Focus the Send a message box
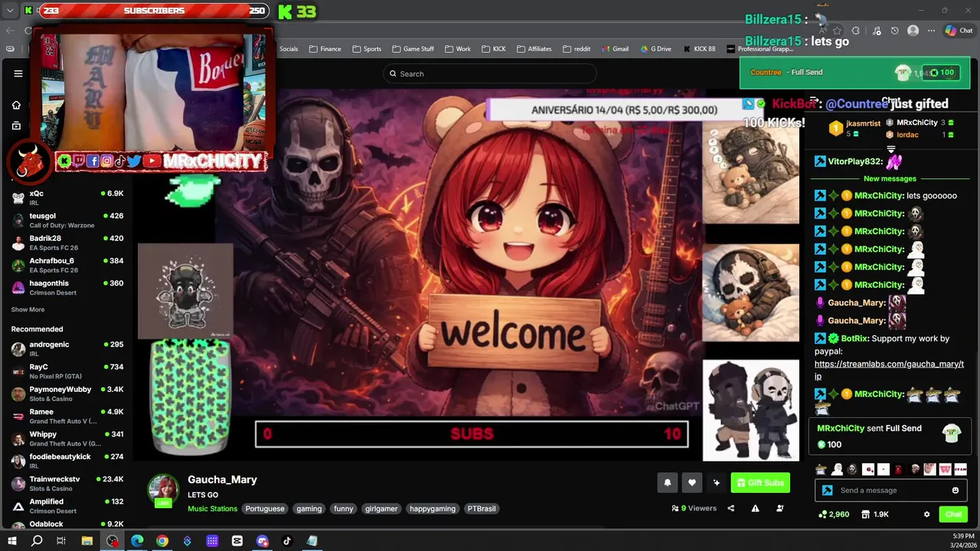Viewport: 980px width, 551px height. 892,491
